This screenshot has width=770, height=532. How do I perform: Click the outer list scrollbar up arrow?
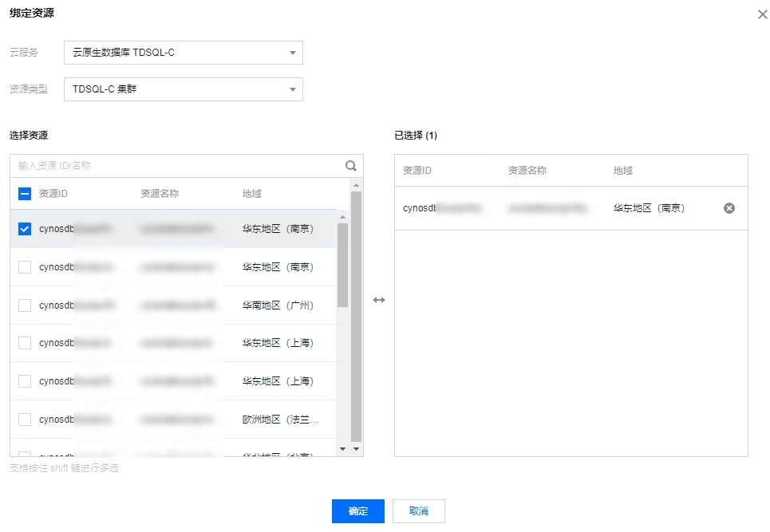pyautogui.click(x=356, y=185)
